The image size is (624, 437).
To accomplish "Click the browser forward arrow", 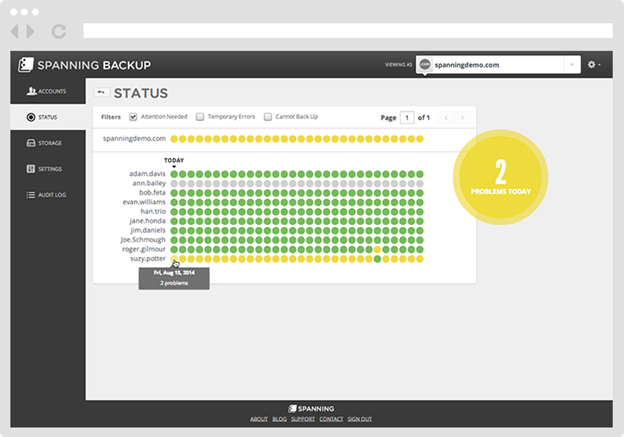I will [30, 31].
